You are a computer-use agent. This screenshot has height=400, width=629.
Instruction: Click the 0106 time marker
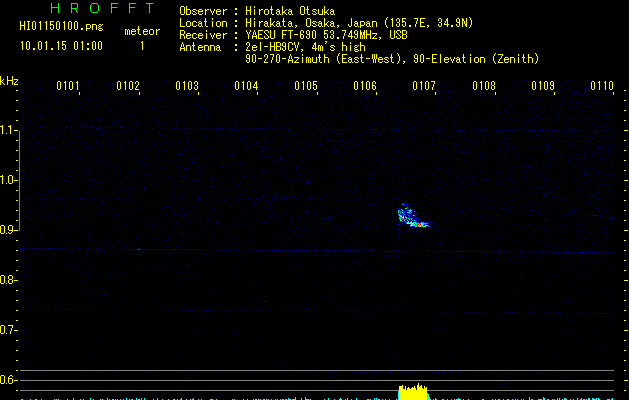point(365,86)
